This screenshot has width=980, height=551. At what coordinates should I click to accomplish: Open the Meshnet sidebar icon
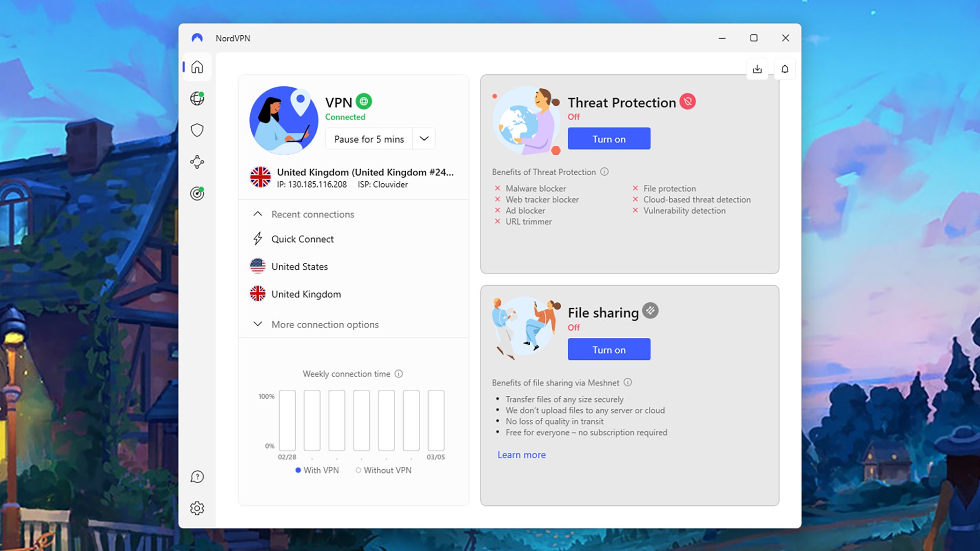pos(197,162)
